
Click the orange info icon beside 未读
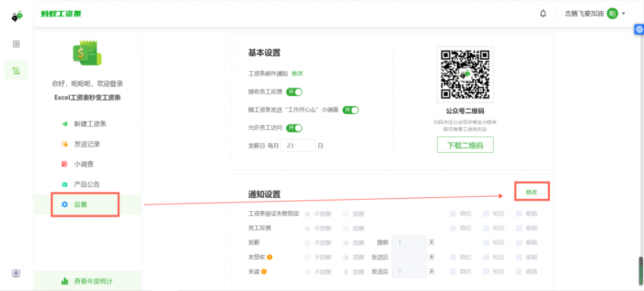click(264, 272)
